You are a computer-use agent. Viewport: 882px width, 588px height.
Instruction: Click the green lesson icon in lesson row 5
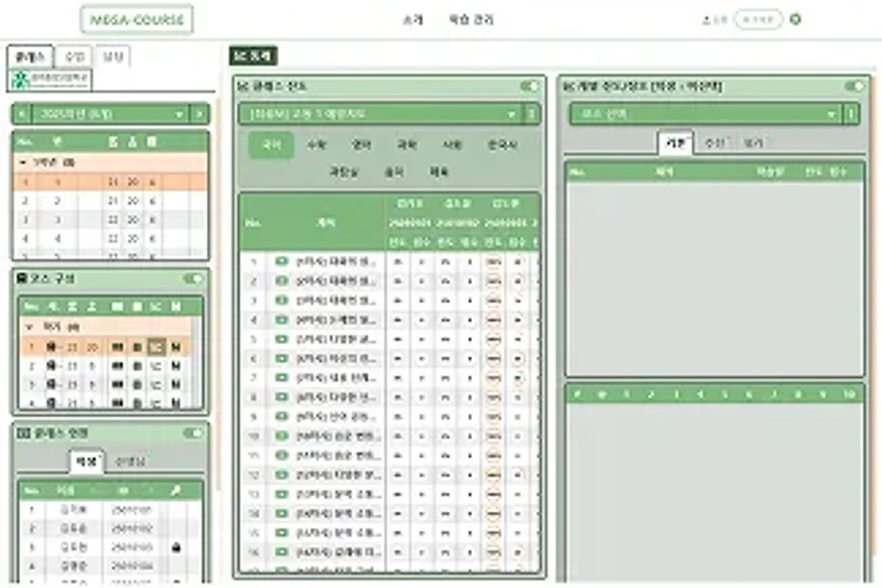click(x=281, y=339)
